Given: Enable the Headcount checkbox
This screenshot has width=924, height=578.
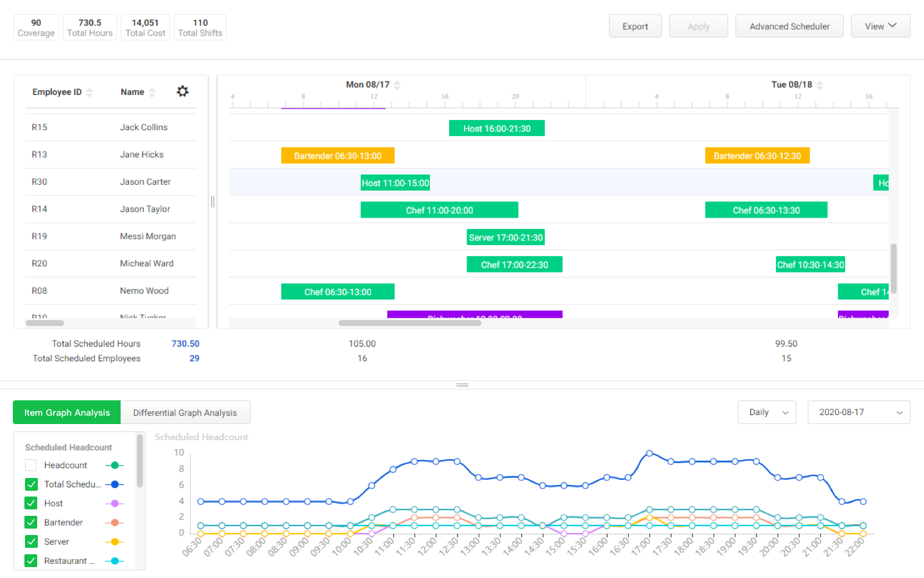Looking at the screenshot, I should (31, 465).
